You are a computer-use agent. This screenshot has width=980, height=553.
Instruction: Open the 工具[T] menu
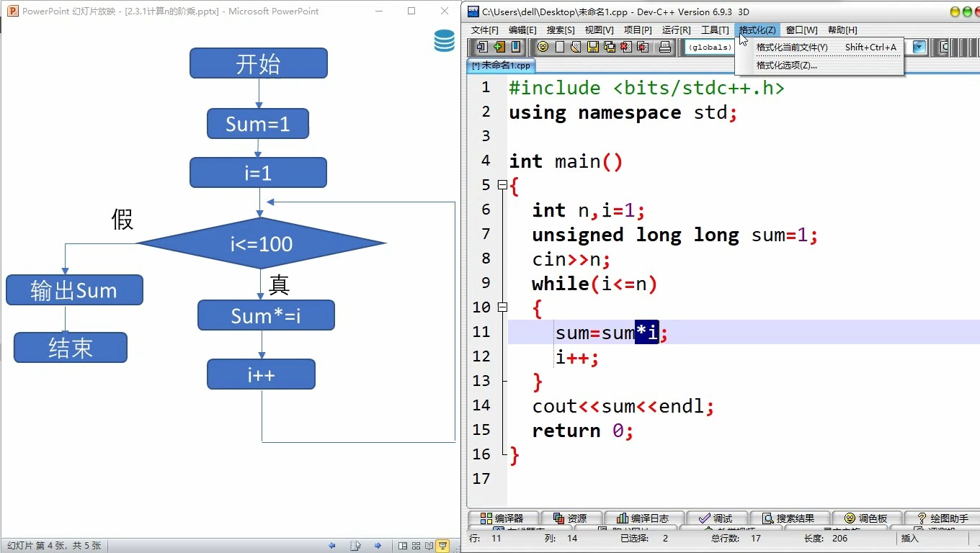click(x=715, y=30)
